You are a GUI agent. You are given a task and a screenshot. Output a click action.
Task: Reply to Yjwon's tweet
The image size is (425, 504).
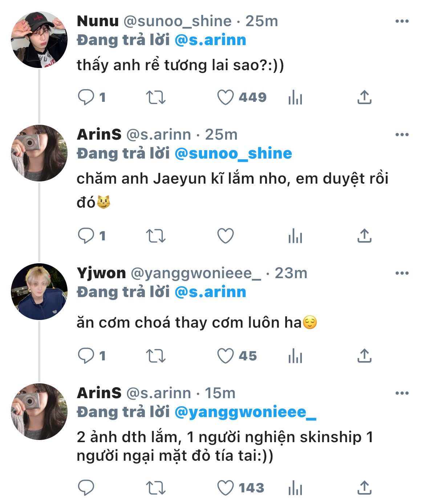tap(86, 356)
